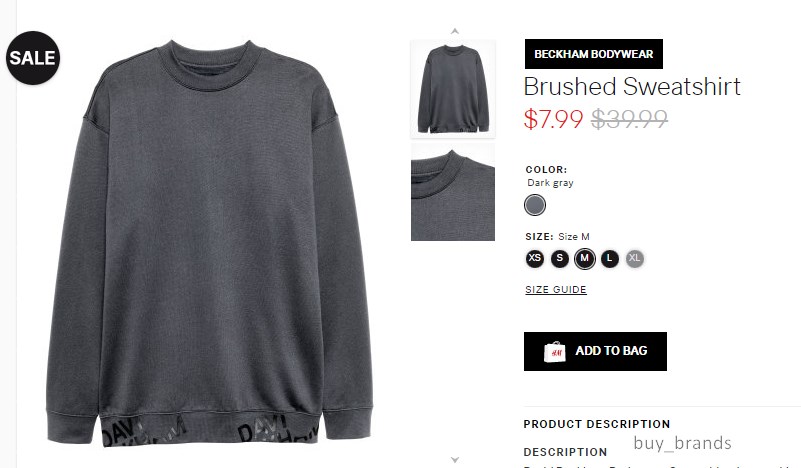Choose size M circle
This screenshot has height=468, width=801.
(584, 259)
